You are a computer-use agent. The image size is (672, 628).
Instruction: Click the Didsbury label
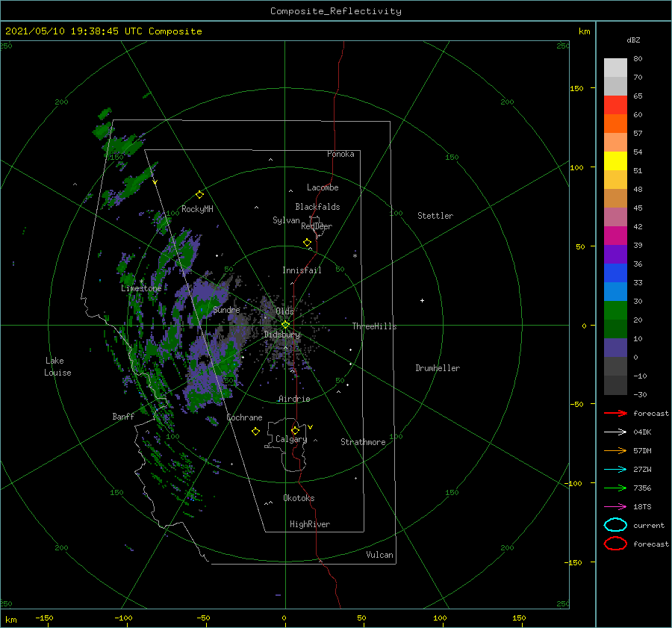pos(282,335)
